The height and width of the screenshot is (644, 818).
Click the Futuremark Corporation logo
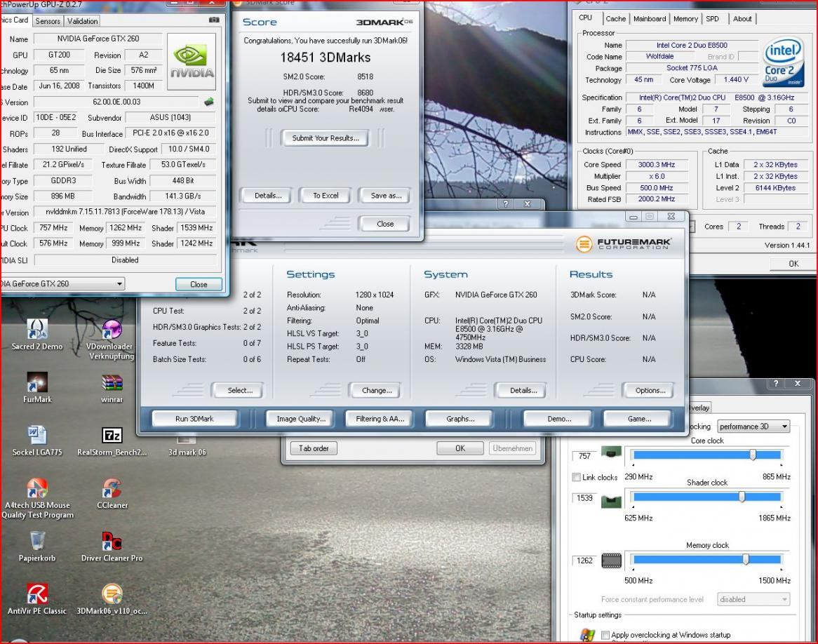pyautogui.click(x=624, y=243)
